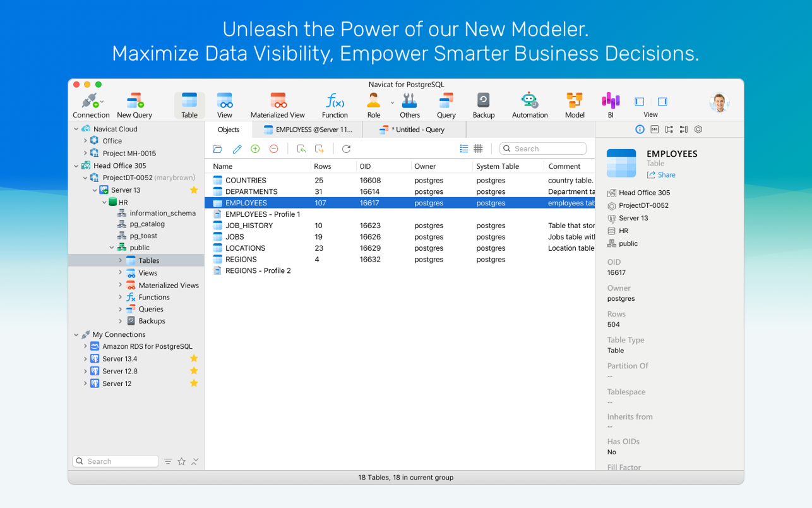
Task: Create a New Query from toolbar
Action: [x=134, y=106]
